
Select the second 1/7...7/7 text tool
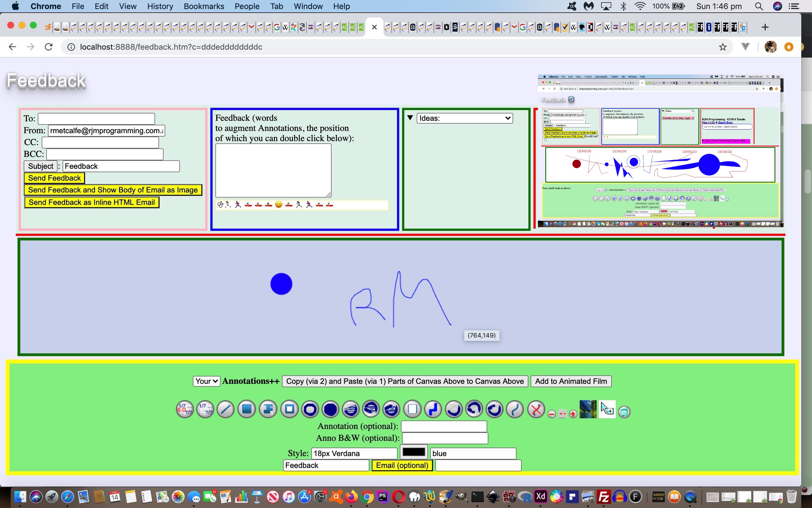[205, 409]
